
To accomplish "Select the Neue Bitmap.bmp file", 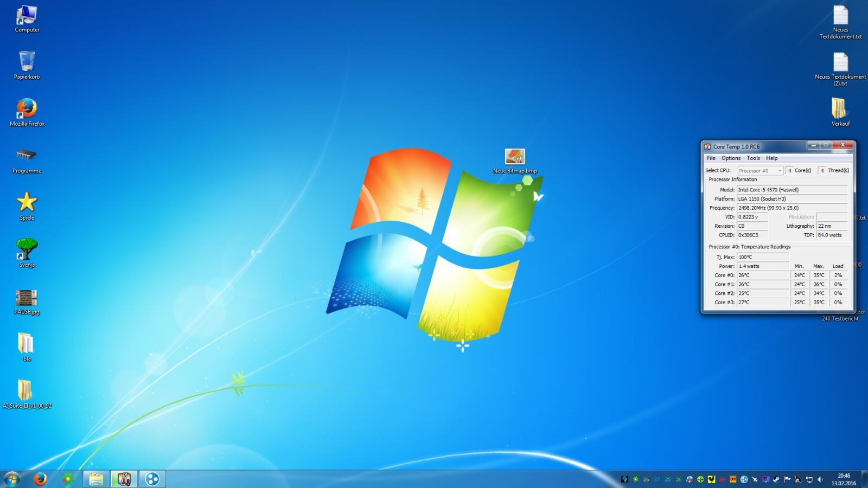I will coord(515,162).
